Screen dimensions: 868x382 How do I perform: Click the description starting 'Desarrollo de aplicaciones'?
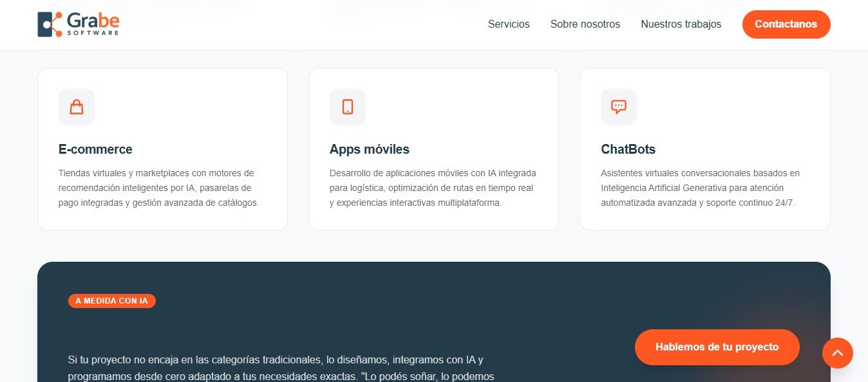click(433, 188)
